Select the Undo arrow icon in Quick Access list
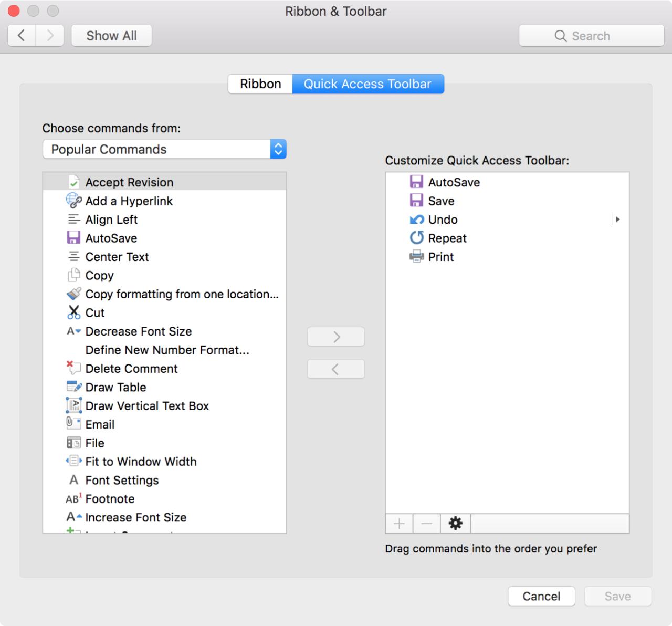The image size is (672, 626). [x=416, y=220]
